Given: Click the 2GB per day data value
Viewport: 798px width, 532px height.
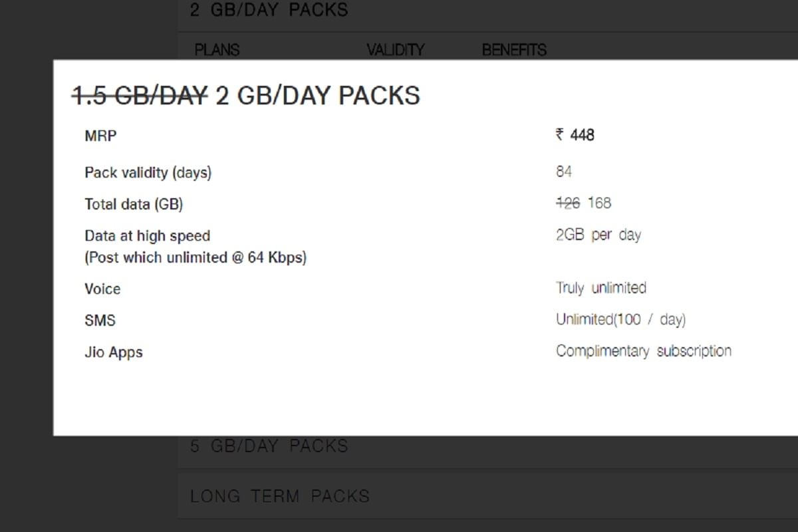Looking at the screenshot, I should 598,235.
